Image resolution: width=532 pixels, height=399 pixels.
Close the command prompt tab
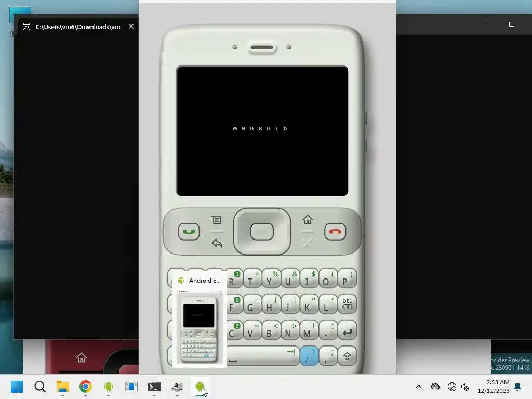pyautogui.click(x=131, y=26)
